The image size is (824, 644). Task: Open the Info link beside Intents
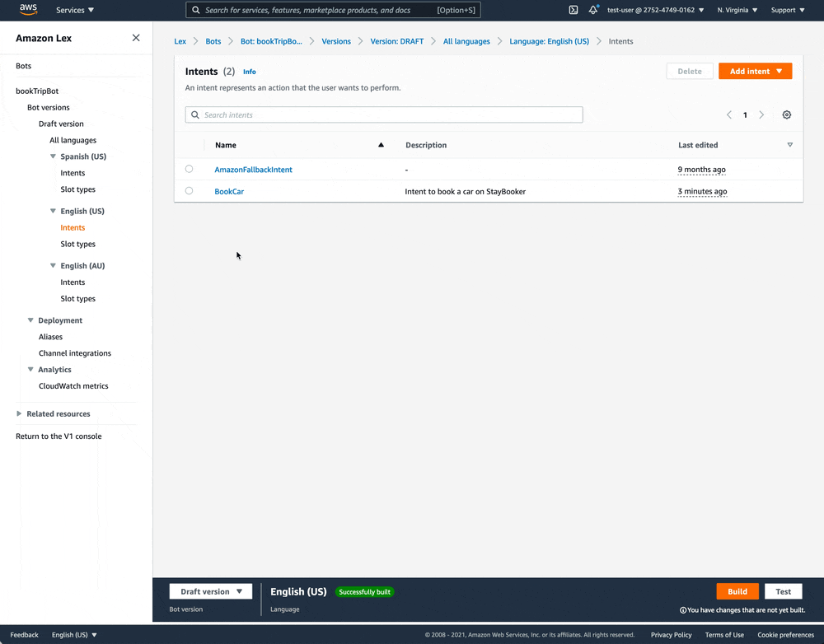(250, 72)
